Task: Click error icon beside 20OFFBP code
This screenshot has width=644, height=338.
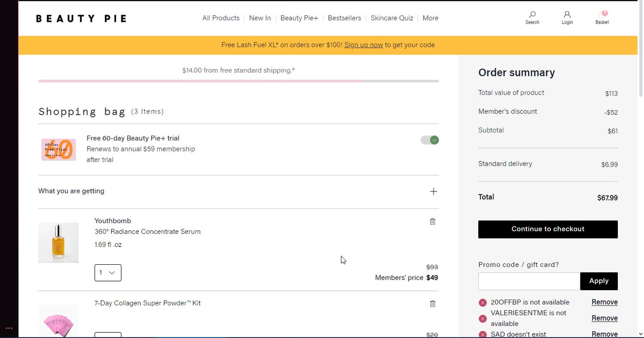Action: (x=483, y=302)
